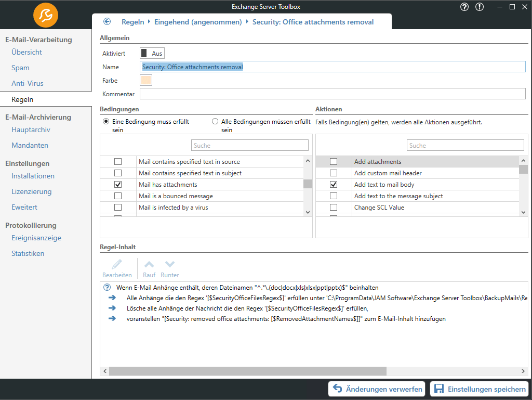Click the Kommentar input field
The height and width of the screenshot is (400, 532).
[x=332, y=94]
